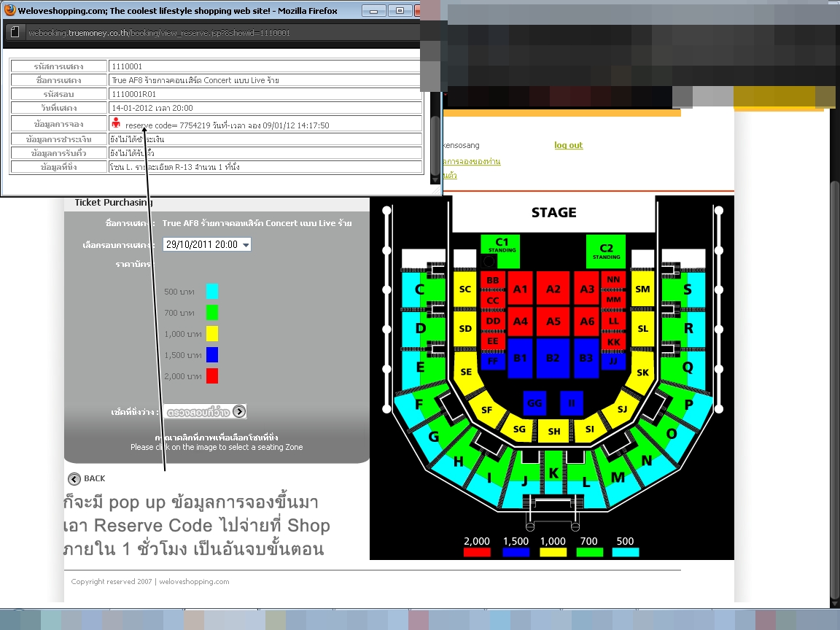Select outer zone L on the map
The image size is (840, 630).
pyautogui.click(x=586, y=481)
